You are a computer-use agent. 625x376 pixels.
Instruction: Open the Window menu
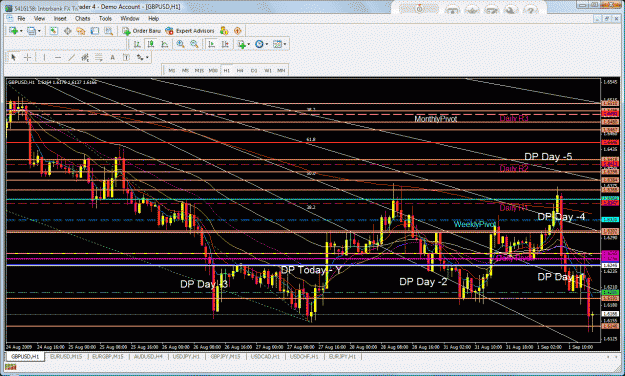coord(130,18)
